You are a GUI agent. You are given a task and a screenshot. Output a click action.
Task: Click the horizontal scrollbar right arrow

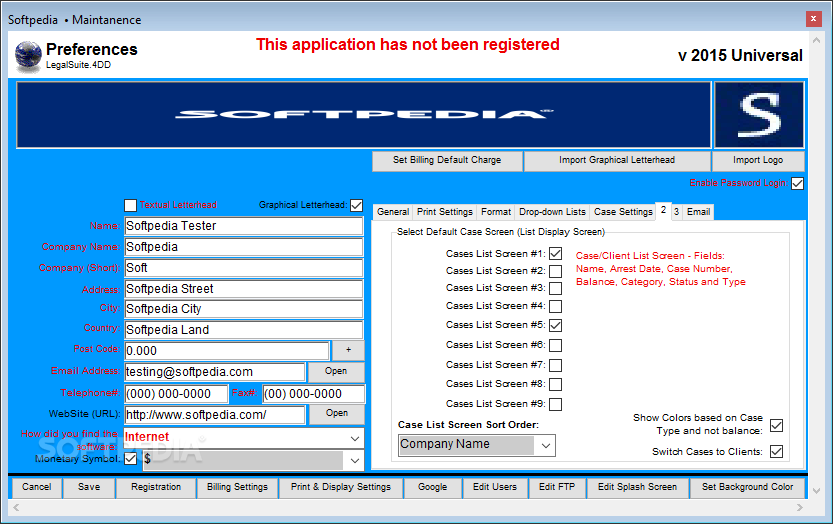[800, 508]
